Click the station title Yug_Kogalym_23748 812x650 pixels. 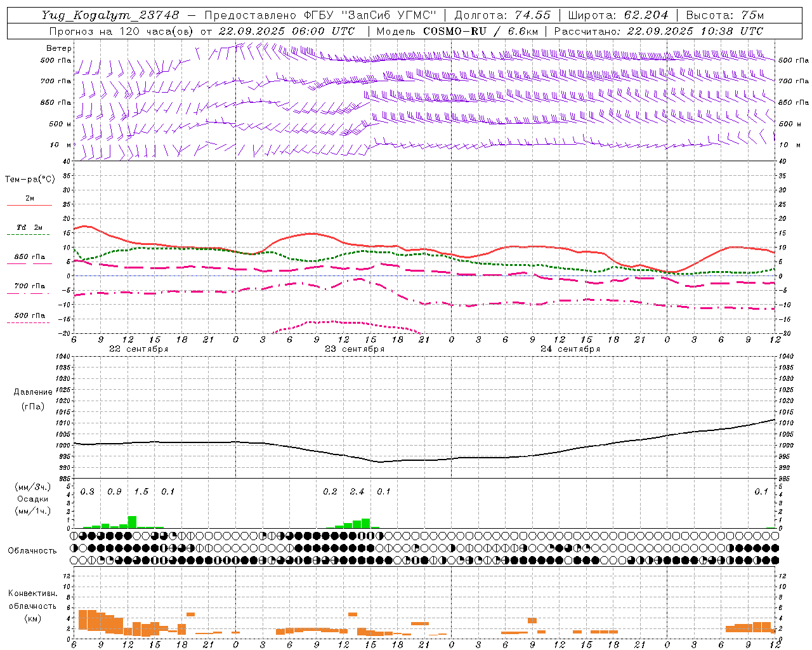110,15
